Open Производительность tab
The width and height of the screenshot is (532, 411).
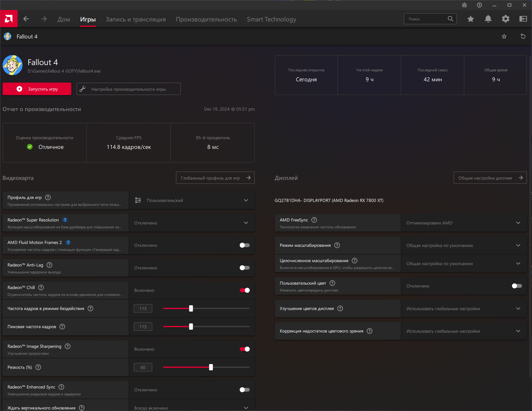click(x=206, y=19)
